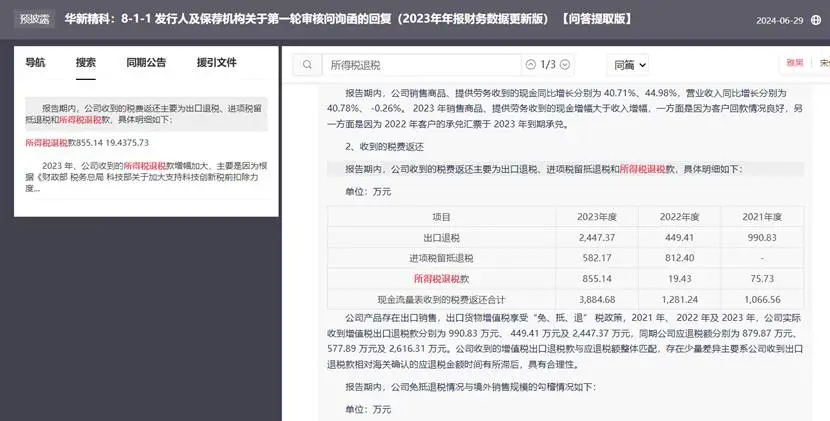Click highlighted 所得税退税 in document paragraph
Viewport: 830px width, 421px height.
click(x=642, y=169)
